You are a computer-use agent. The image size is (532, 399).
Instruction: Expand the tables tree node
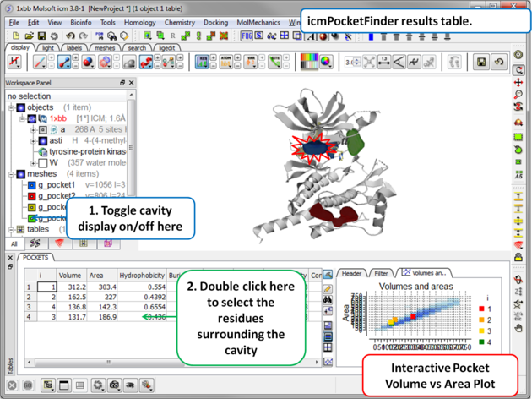tap(12, 229)
